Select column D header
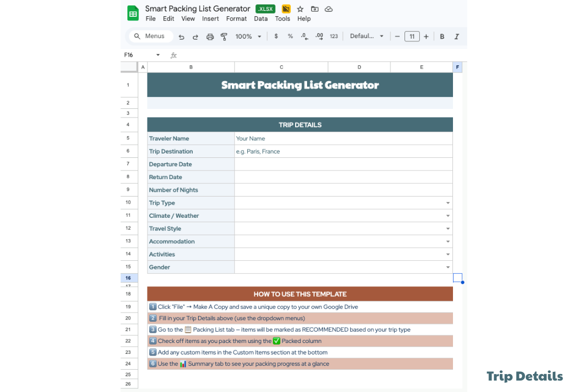 pos(359,67)
